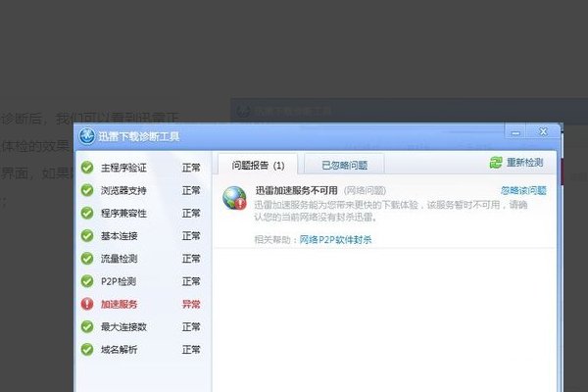Select the P2P检测 item label
Viewport: 588px width, 392px height.
pyautogui.click(x=119, y=281)
